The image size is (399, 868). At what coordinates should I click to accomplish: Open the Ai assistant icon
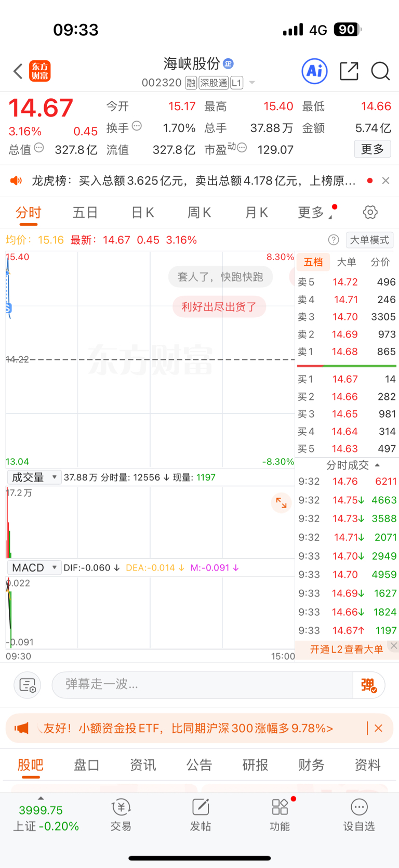pos(315,71)
